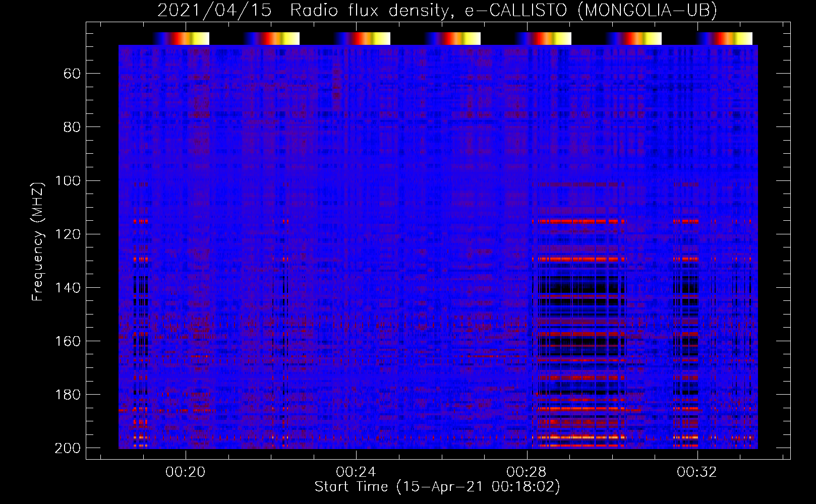This screenshot has width=816, height=504.
Task: Click the first color gradient bar above the spectrogram
Action: tap(181, 38)
